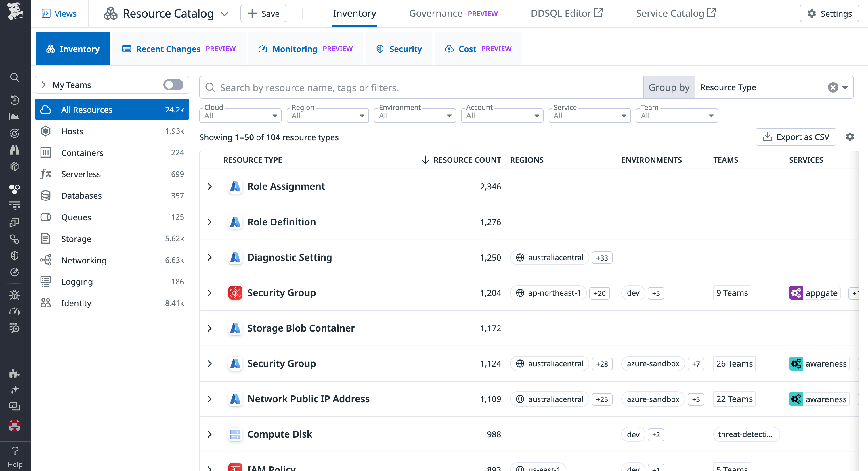868x471 pixels.
Task: Click the +33 regions chip on Diagnostic Setting
Action: [602, 257]
